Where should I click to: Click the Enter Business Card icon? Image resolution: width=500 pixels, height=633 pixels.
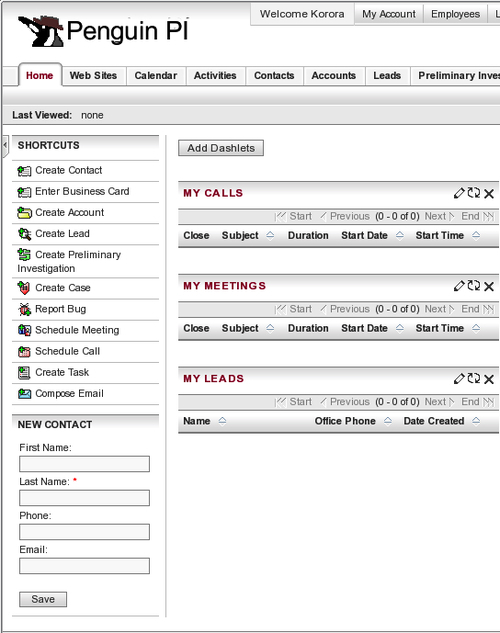click(x=24, y=192)
